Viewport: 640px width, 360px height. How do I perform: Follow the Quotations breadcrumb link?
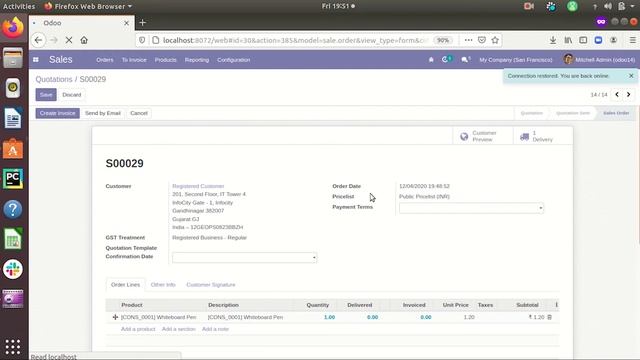[54, 79]
